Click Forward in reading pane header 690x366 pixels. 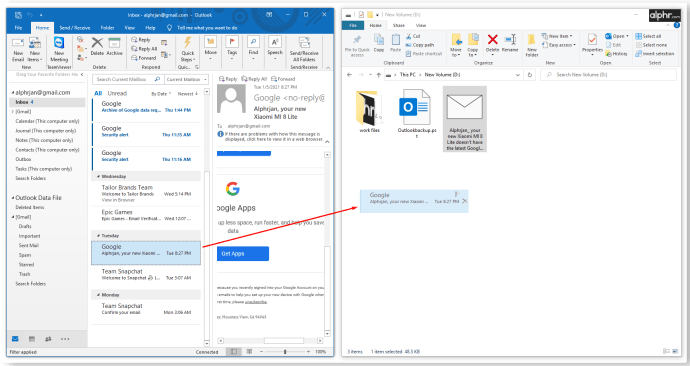[x=283, y=79]
